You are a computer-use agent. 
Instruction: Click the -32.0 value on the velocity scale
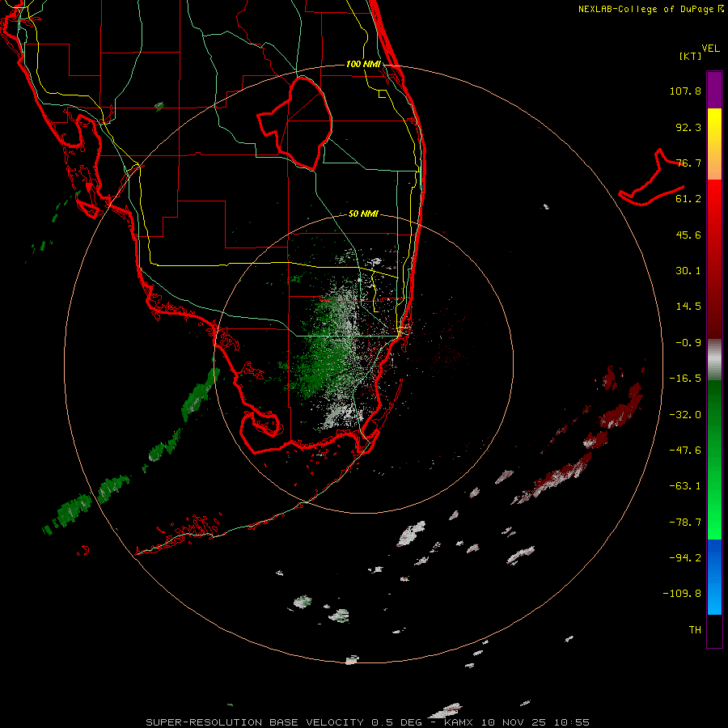pyautogui.click(x=685, y=415)
